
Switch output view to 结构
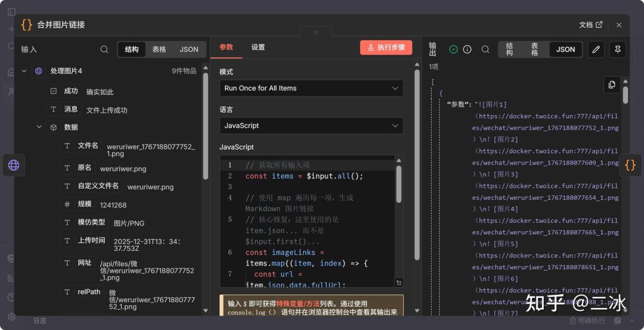[x=510, y=49]
